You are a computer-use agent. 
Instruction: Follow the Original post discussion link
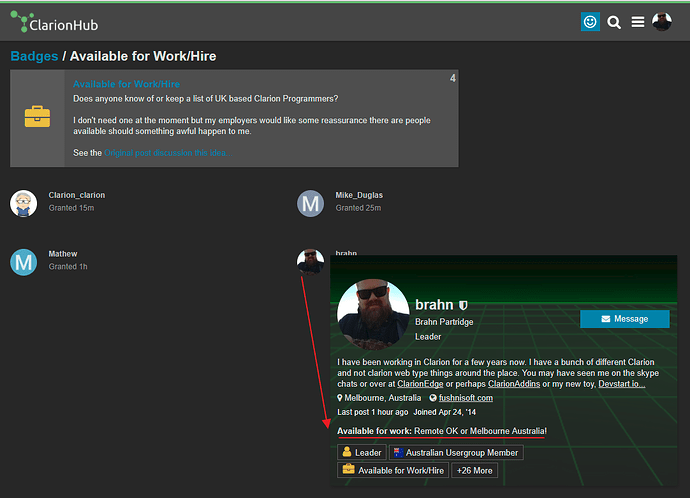click(165, 153)
